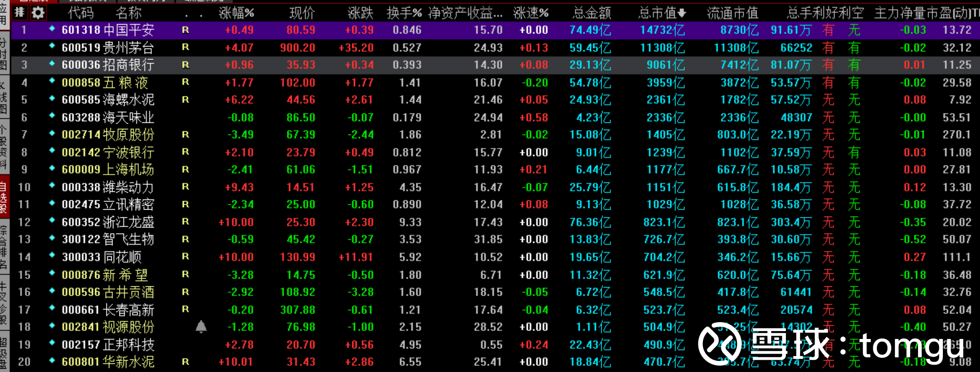Click the diamond marker beside 601318 中国平安
This screenshot has width=980, height=372.
point(52,29)
